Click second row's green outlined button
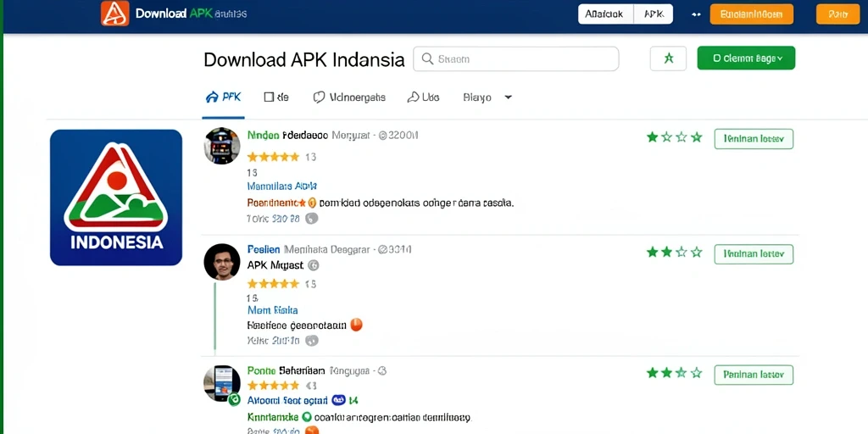 click(x=754, y=254)
